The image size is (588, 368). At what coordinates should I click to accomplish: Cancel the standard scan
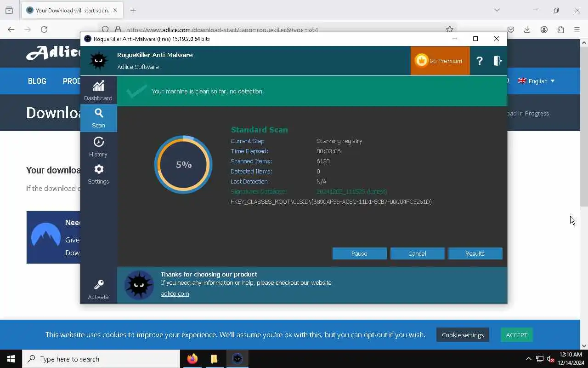(x=417, y=253)
